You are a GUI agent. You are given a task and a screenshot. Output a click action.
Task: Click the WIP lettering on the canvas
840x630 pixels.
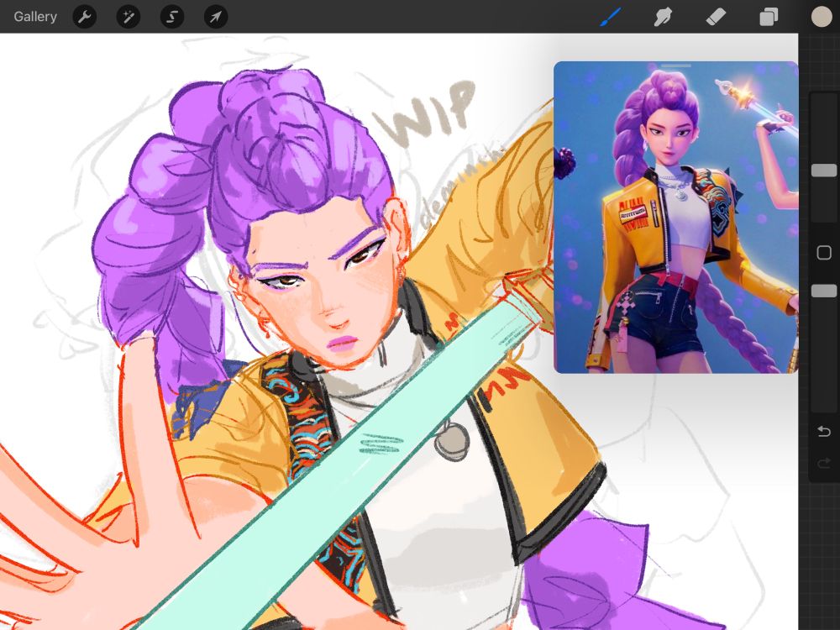point(424,115)
